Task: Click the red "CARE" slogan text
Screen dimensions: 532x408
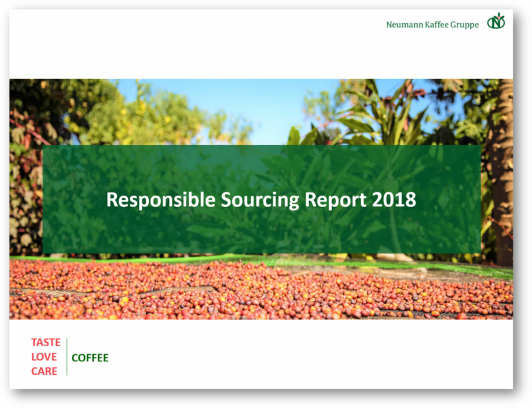Action: pos(45,371)
